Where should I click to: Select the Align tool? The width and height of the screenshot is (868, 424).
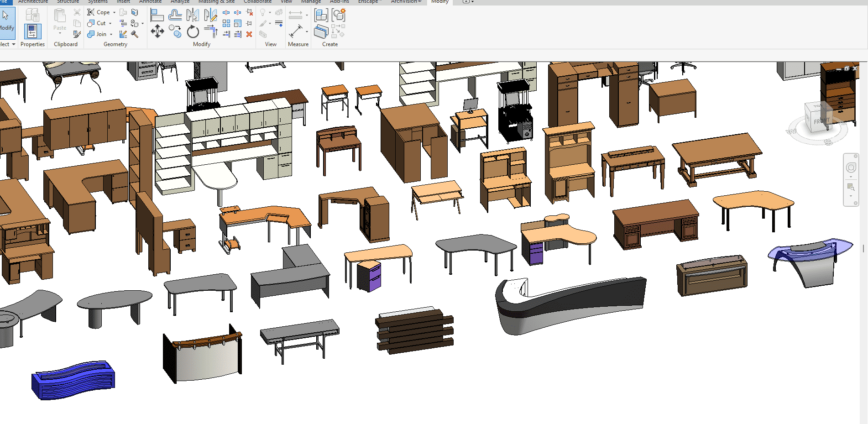(x=157, y=15)
